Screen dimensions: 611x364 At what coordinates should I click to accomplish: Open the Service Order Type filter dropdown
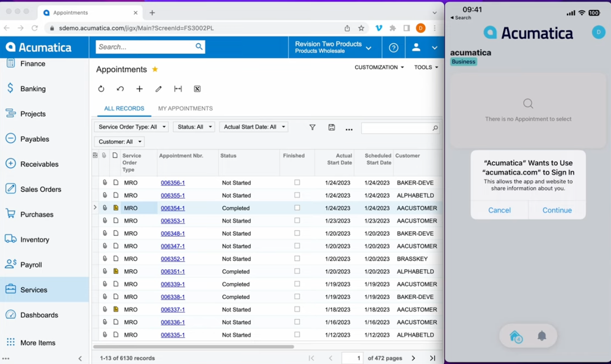tap(131, 127)
